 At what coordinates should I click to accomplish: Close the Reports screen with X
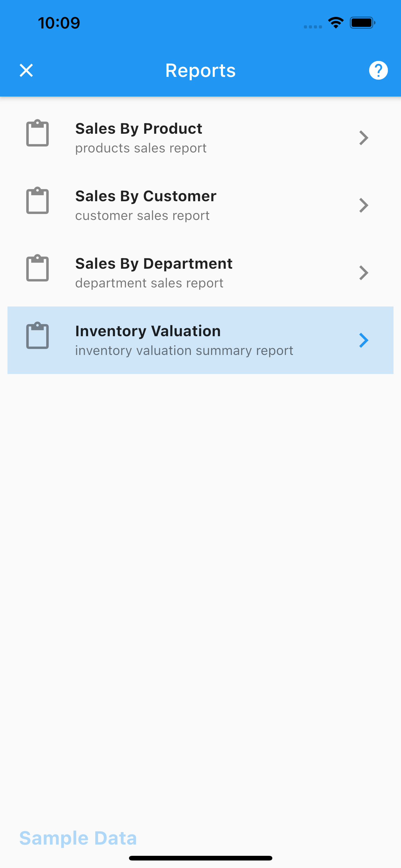[26, 70]
